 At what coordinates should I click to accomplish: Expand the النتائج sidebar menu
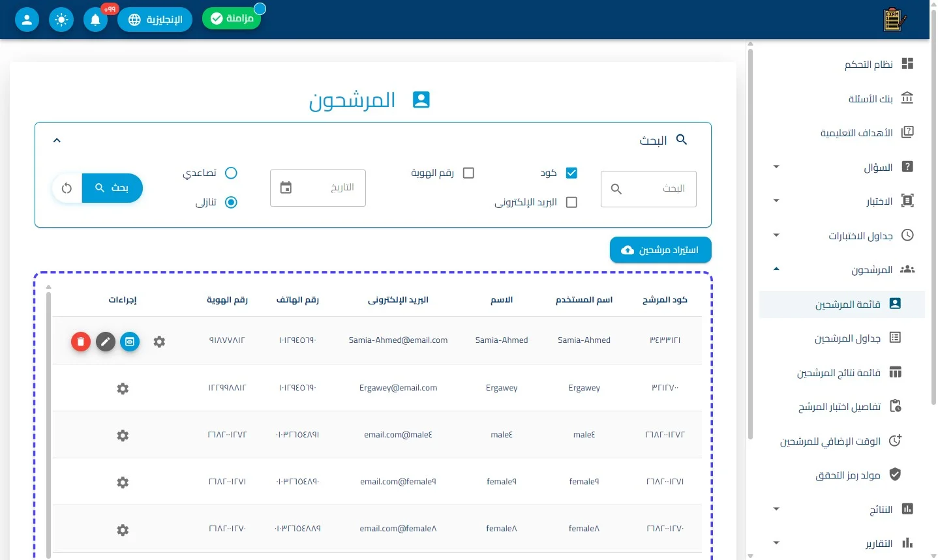(776, 509)
